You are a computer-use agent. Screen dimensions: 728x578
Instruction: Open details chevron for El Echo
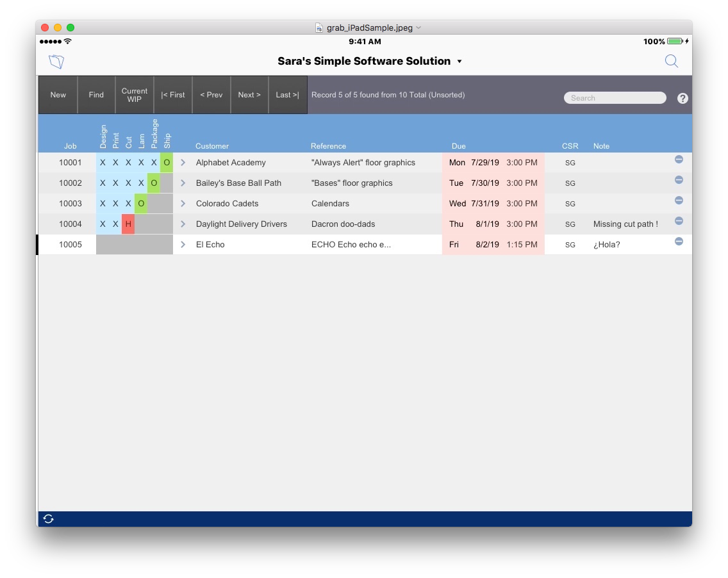(183, 244)
